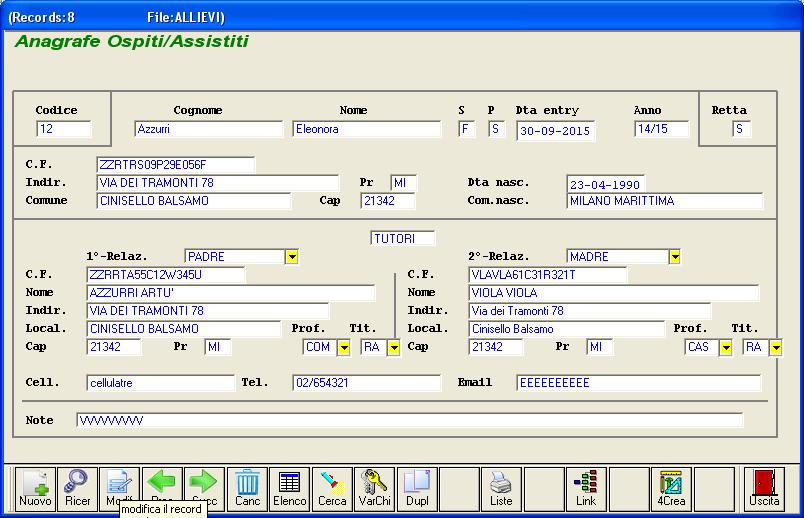The width and height of the screenshot is (804, 518).
Task: Click the Nome field Eleonora
Action: [x=366, y=129]
